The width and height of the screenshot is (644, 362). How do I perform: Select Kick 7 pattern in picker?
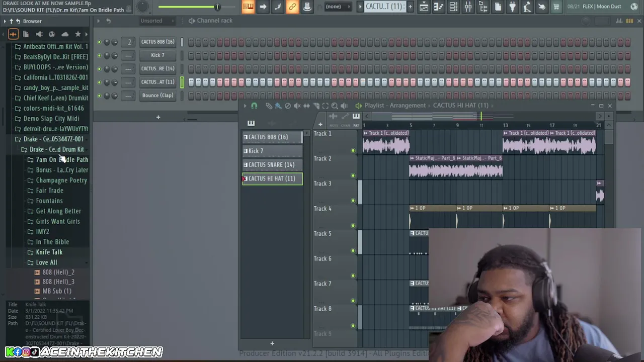tap(272, 151)
